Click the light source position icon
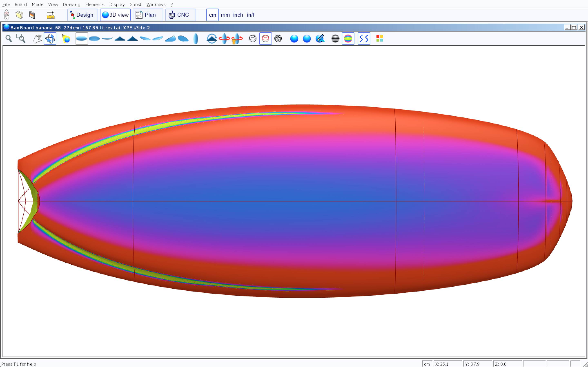This screenshot has height=367, width=588. coord(66,39)
